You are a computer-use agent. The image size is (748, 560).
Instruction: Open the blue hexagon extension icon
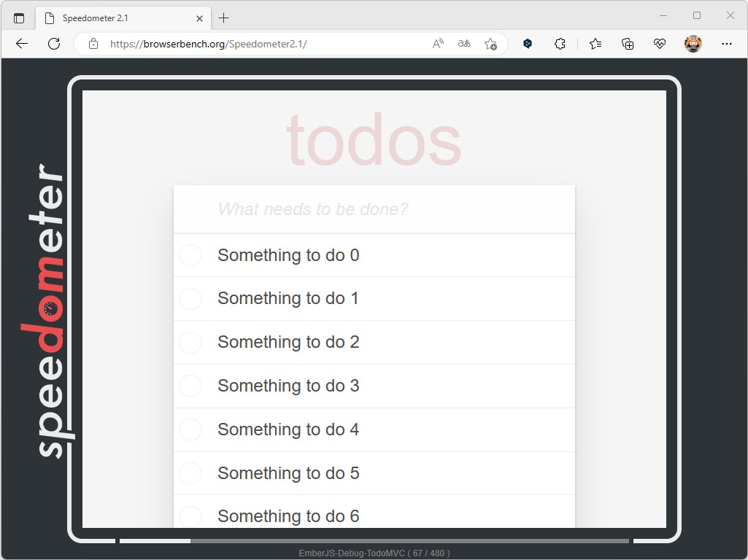pyautogui.click(x=527, y=44)
